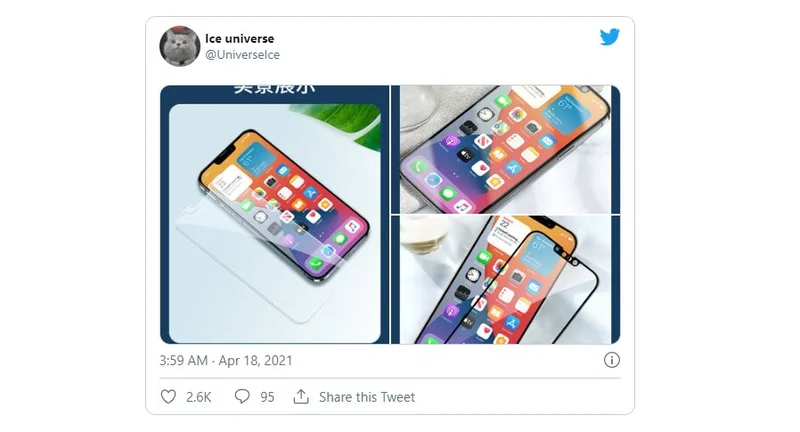Open the large left phone image
This screenshot has height=432, width=800.
(x=274, y=215)
